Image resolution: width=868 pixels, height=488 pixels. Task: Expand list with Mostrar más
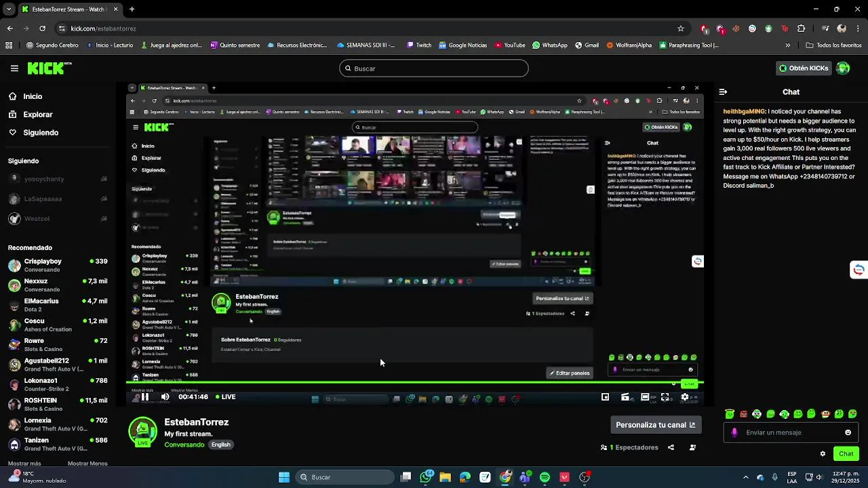(24, 464)
